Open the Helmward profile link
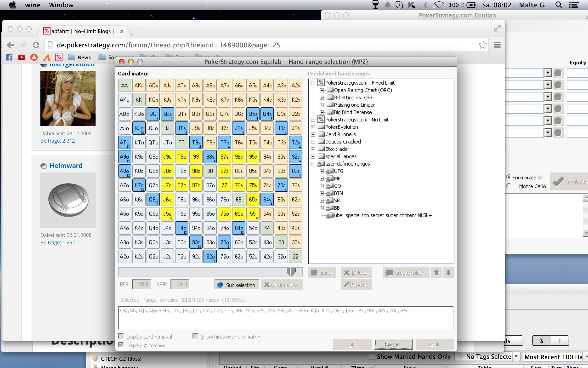The image size is (588, 368). pos(66,166)
